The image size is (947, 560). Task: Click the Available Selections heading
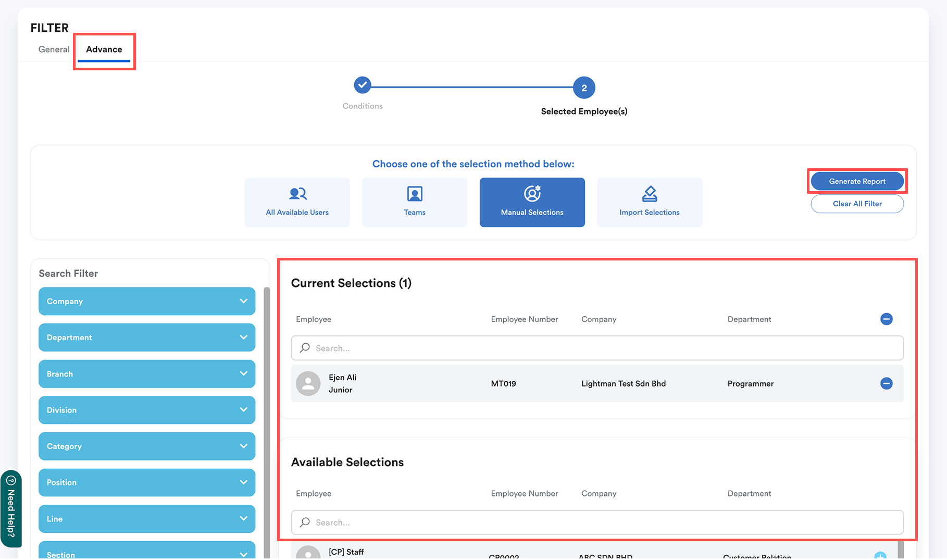tap(347, 463)
